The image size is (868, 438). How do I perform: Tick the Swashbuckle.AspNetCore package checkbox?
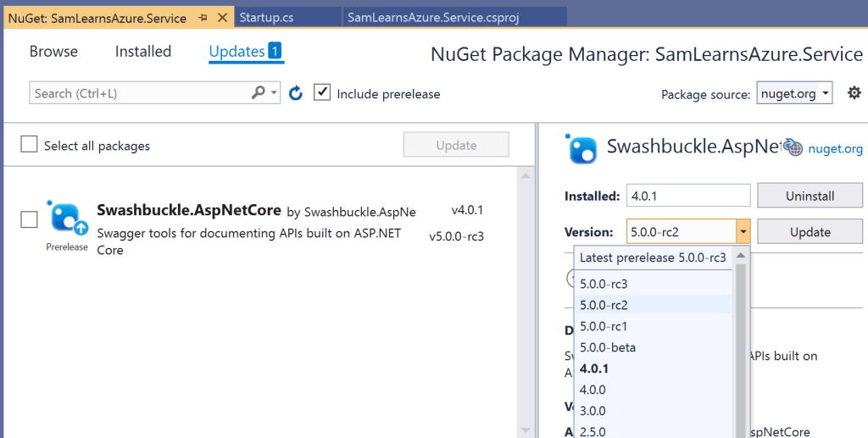(29, 219)
